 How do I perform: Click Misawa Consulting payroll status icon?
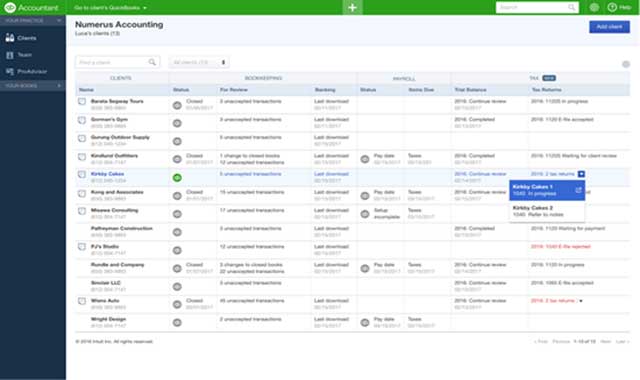[365, 214]
